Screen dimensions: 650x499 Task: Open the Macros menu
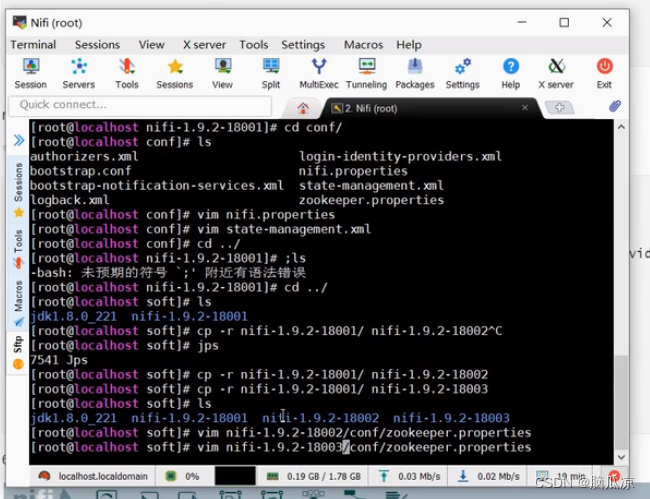364,45
